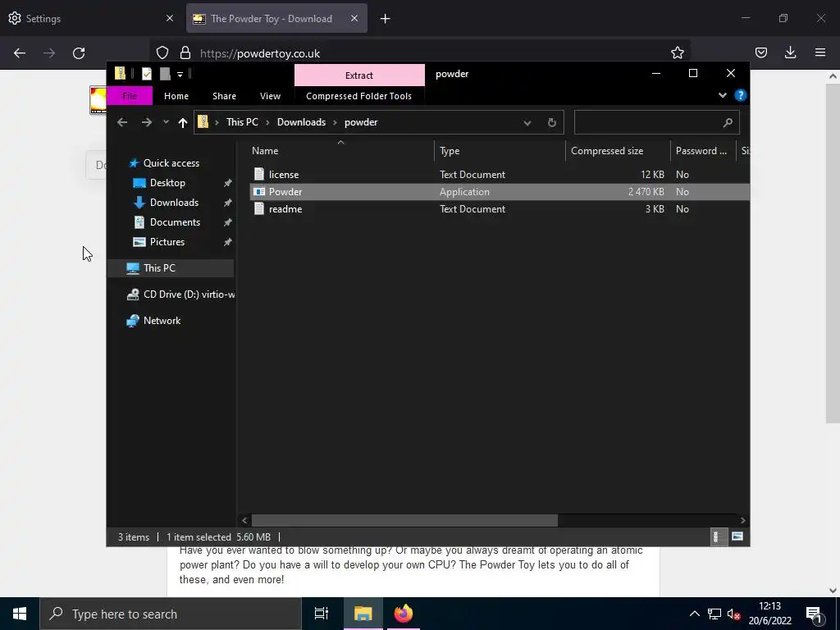840x630 pixels.
Task: Open the Customize Quick Access Toolbar dropdown
Action: pyautogui.click(x=180, y=75)
